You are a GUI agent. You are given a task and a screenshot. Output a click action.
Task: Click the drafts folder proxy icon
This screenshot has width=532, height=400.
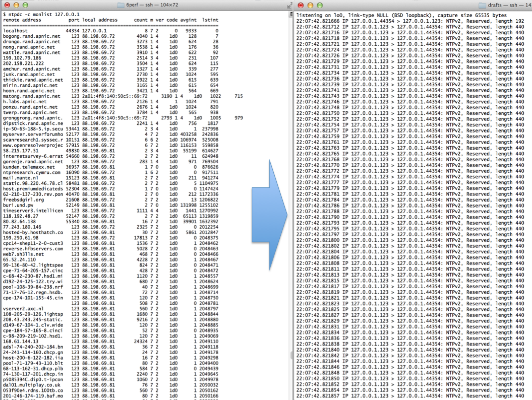click(482, 5)
